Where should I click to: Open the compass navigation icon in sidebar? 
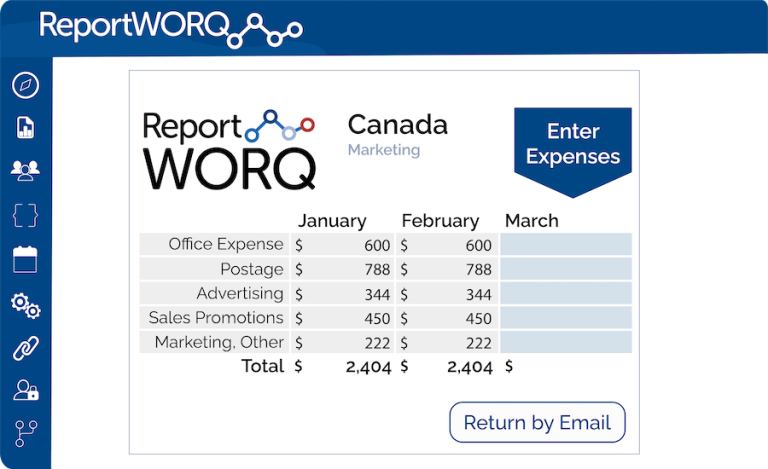click(x=25, y=85)
